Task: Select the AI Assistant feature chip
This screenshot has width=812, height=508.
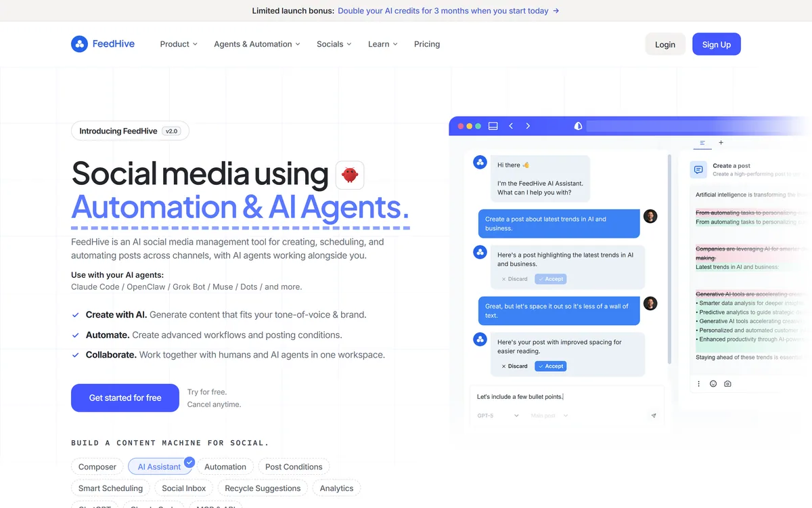Action: (159, 467)
